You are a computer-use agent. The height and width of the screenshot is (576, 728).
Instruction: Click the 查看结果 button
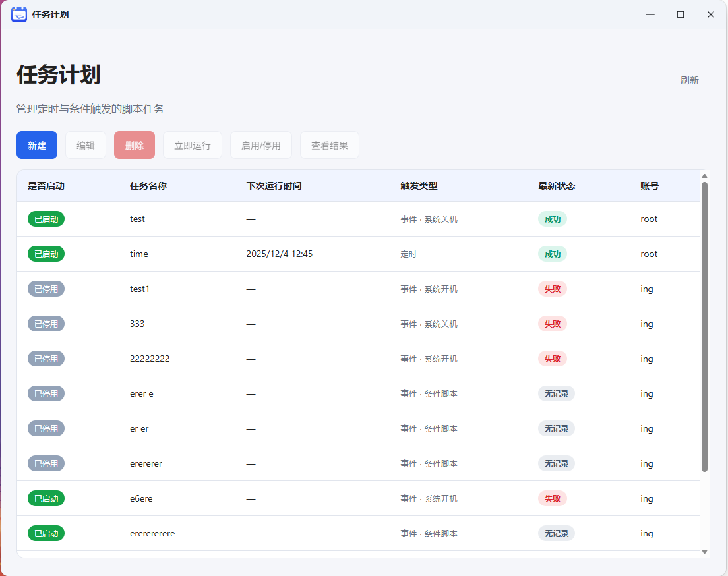click(x=329, y=145)
